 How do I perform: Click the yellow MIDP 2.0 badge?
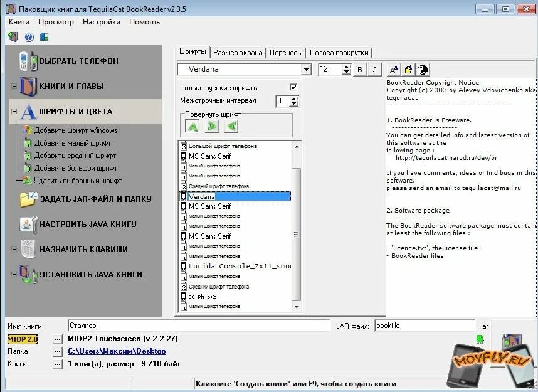(23, 339)
